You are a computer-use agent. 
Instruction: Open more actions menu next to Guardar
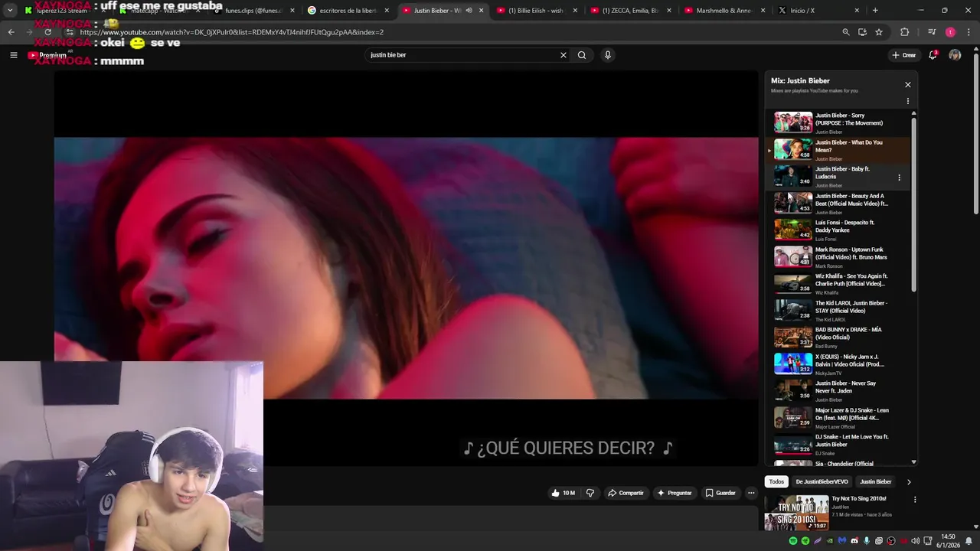(751, 493)
